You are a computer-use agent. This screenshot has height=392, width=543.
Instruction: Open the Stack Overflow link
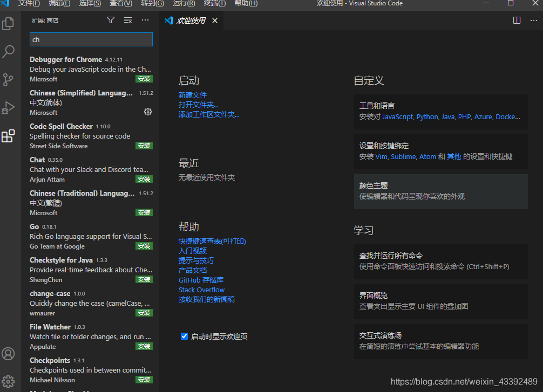pyautogui.click(x=201, y=290)
